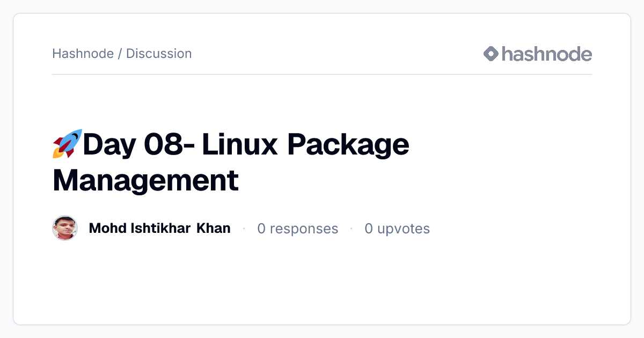This screenshot has height=338, width=644.
Task: Click the word Package in the title
Action: (348, 146)
